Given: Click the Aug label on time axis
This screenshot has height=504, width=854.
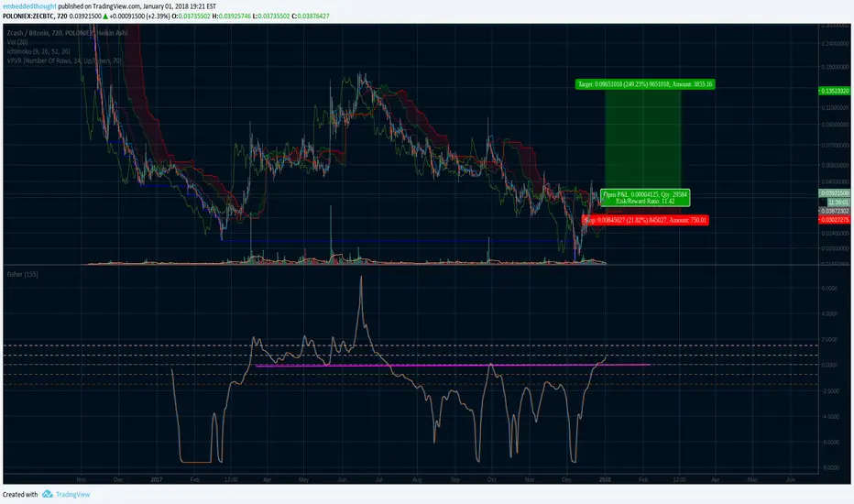Looking at the screenshot, I should coord(417,480).
